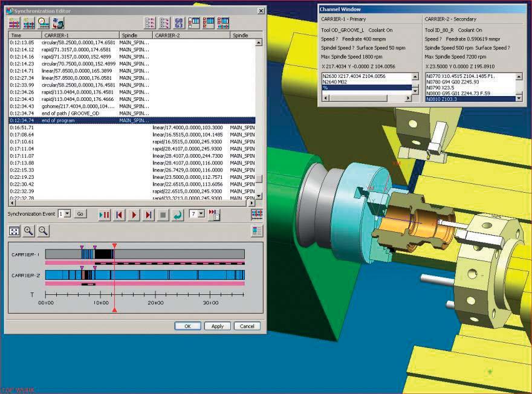Image resolution: width=532 pixels, height=394 pixels.
Task: Click first purple sync marker on CARRIER-1 track
Action: coord(82,247)
